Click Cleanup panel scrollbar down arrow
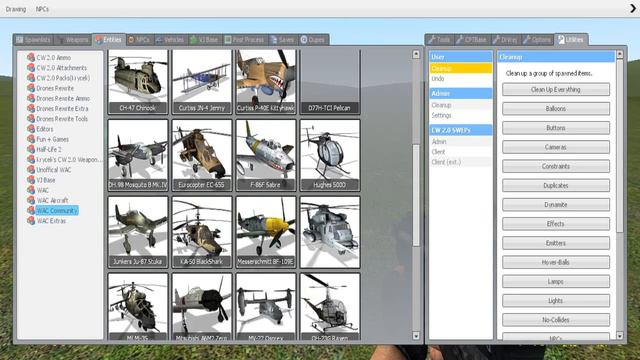This screenshot has width=640, height=360. 620,336
